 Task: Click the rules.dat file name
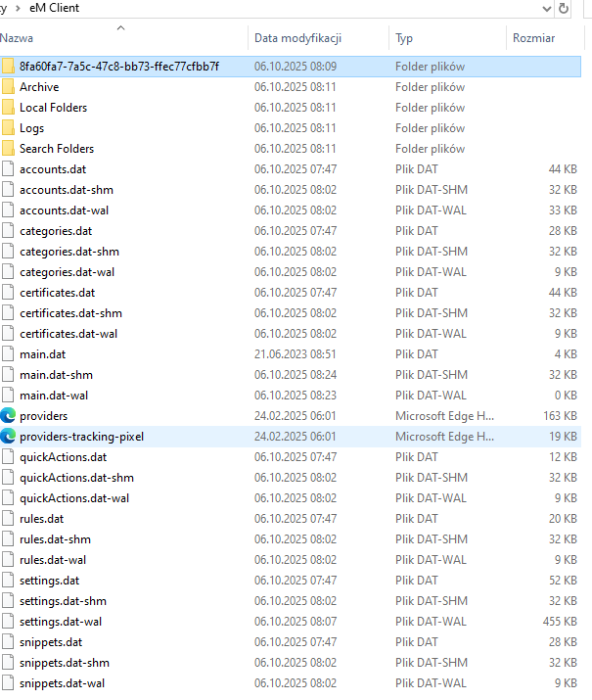pos(42,519)
